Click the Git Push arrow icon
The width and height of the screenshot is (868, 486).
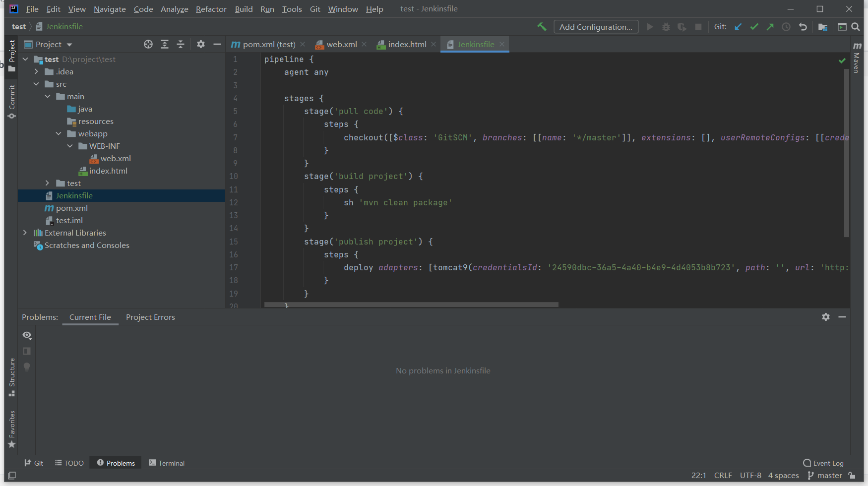click(x=770, y=27)
